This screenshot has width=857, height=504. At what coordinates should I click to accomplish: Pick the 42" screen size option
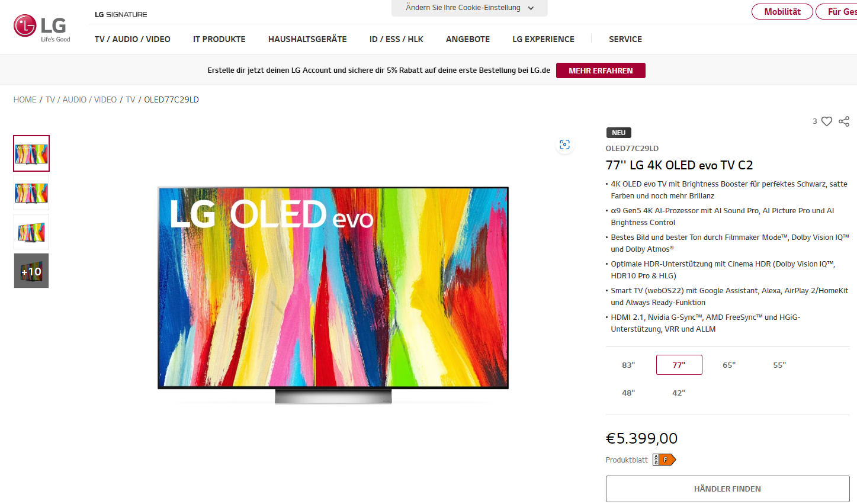click(679, 393)
